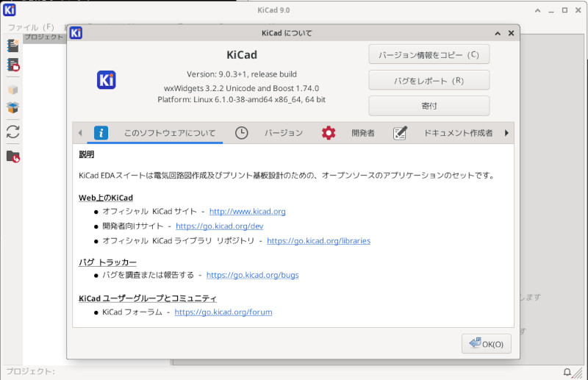This screenshot has width=588, height=380.
Task: Click the notifications bell in status bar
Action: tap(567, 372)
